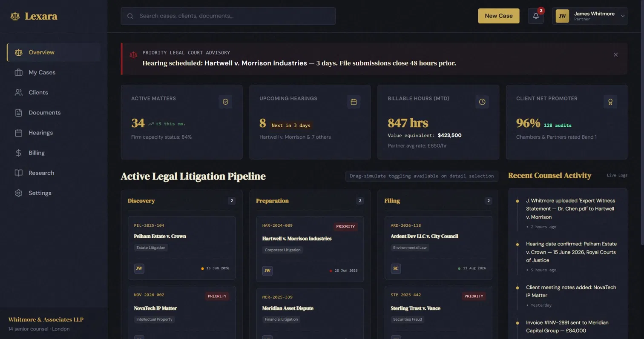Click the Estate Litigation tag
The image size is (644, 339).
(151, 248)
